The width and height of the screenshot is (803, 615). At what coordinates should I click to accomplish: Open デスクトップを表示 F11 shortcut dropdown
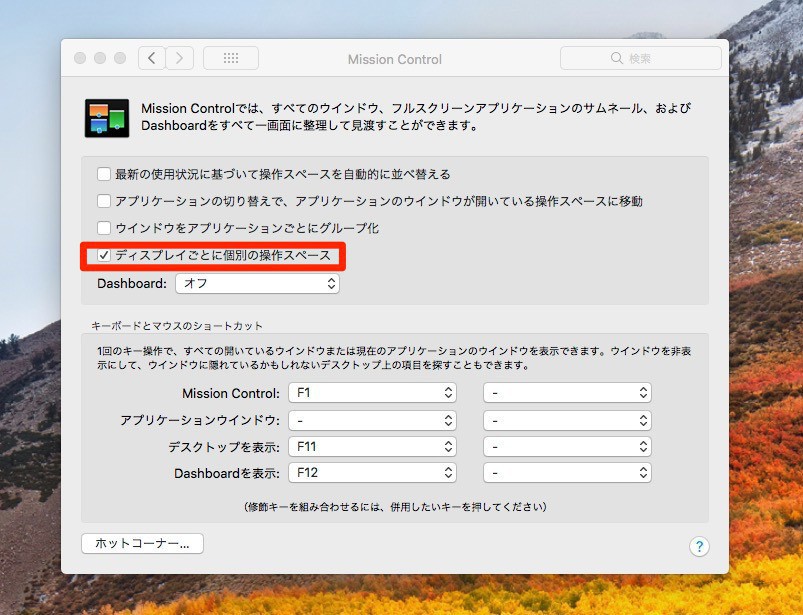click(x=372, y=446)
